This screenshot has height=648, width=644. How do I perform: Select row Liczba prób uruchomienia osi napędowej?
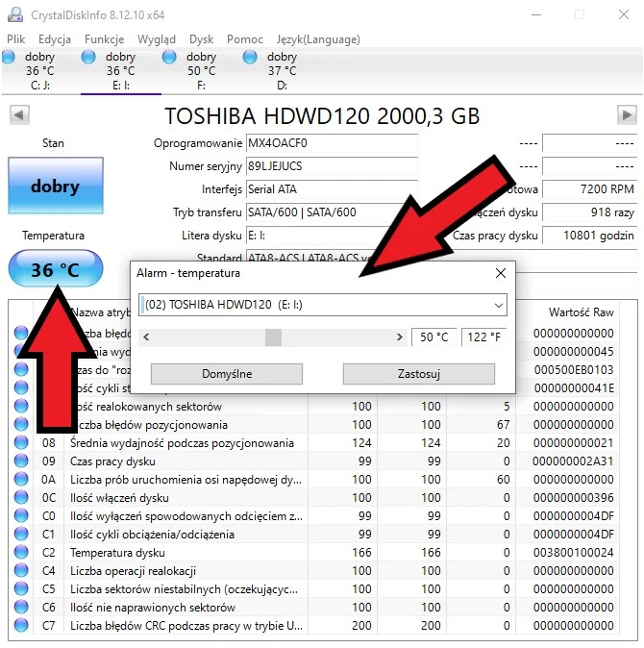click(314, 480)
